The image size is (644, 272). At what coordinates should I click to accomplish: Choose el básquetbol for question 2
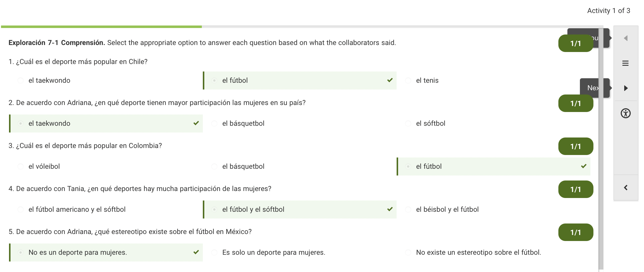click(x=214, y=123)
